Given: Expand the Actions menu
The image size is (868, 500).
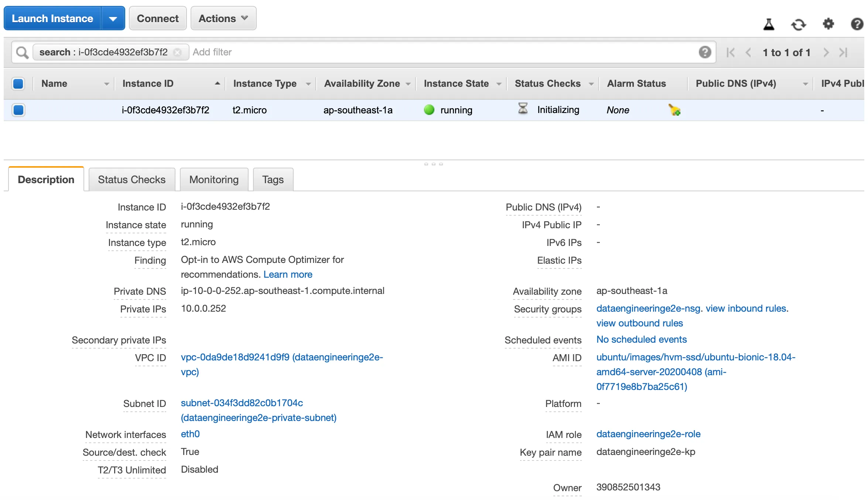Looking at the screenshot, I should pos(223,18).
